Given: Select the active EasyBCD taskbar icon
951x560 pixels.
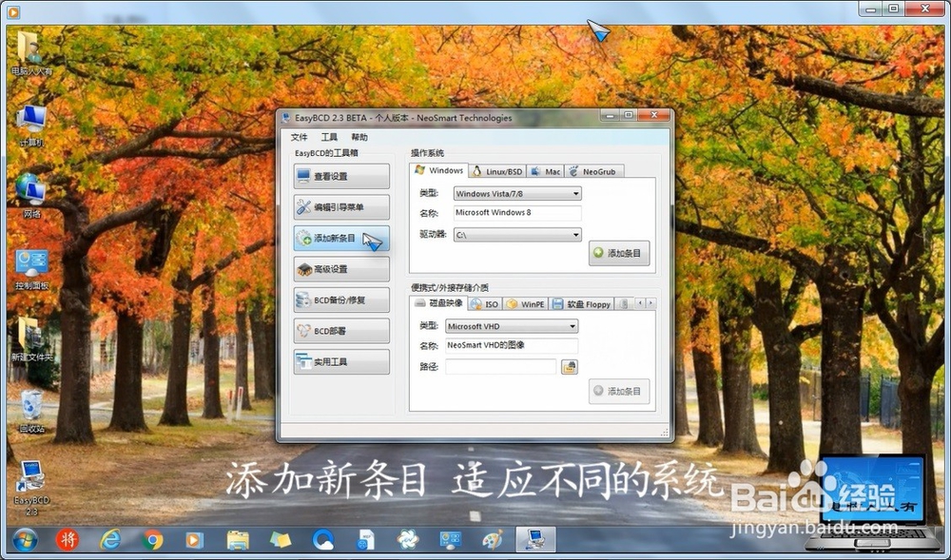Looking at the screenshot, I should point(535,539).
